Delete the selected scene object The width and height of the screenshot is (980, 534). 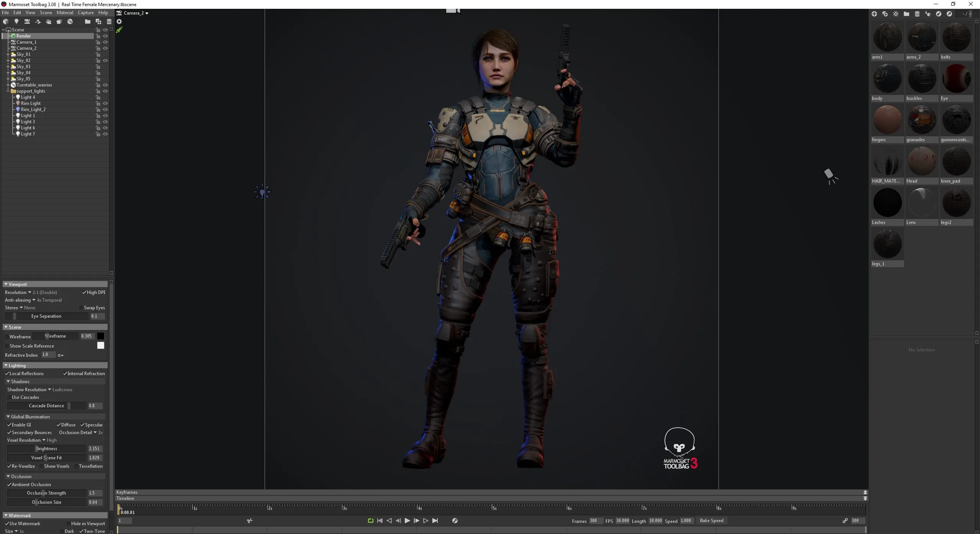pyautogui.click(x=109, y=21)
